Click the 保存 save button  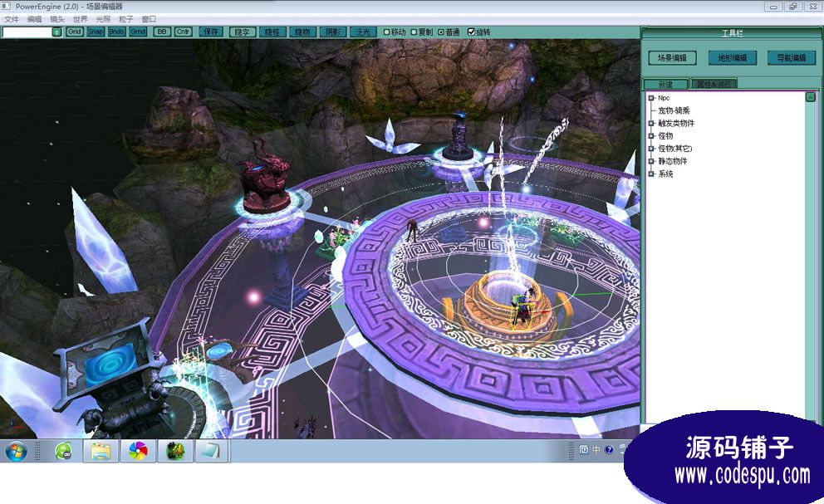pyautogui.click(x=211, y=32)
